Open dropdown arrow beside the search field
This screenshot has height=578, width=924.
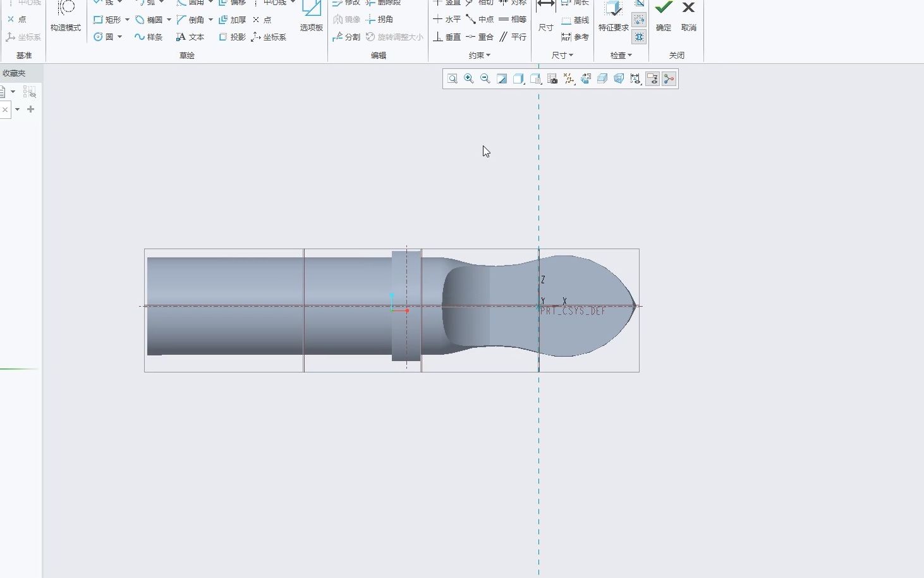[17, 109]
